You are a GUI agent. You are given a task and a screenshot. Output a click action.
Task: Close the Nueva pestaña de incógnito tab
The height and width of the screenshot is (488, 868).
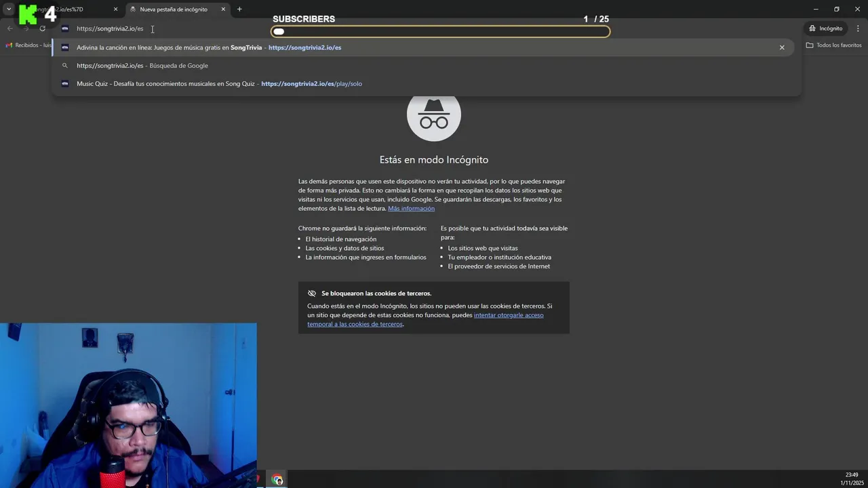[223, 9]
